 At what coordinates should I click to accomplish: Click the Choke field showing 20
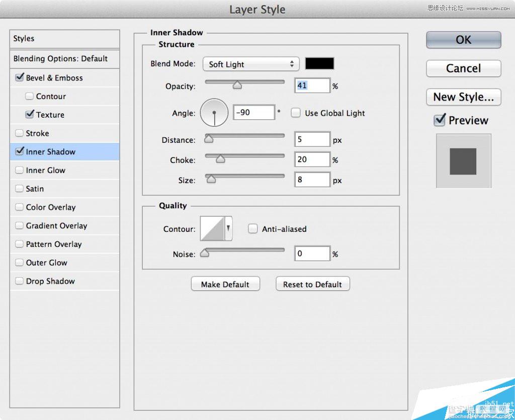click(312, 159)
